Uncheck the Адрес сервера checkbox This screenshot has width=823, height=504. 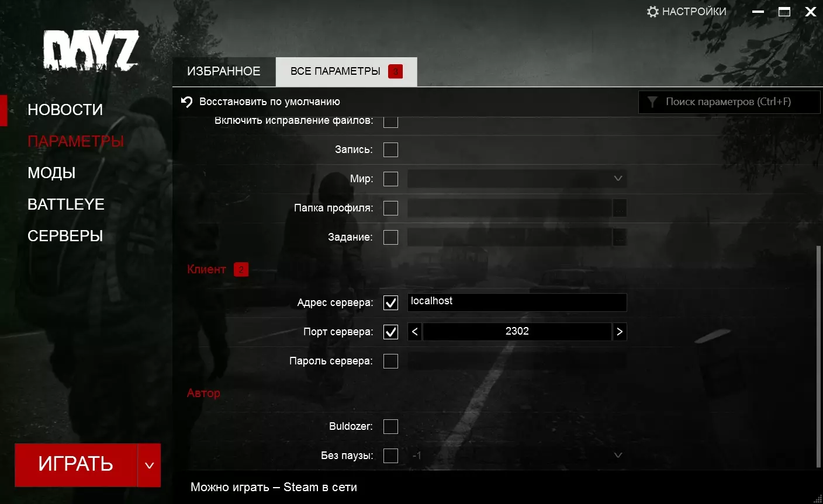point(390,303)
